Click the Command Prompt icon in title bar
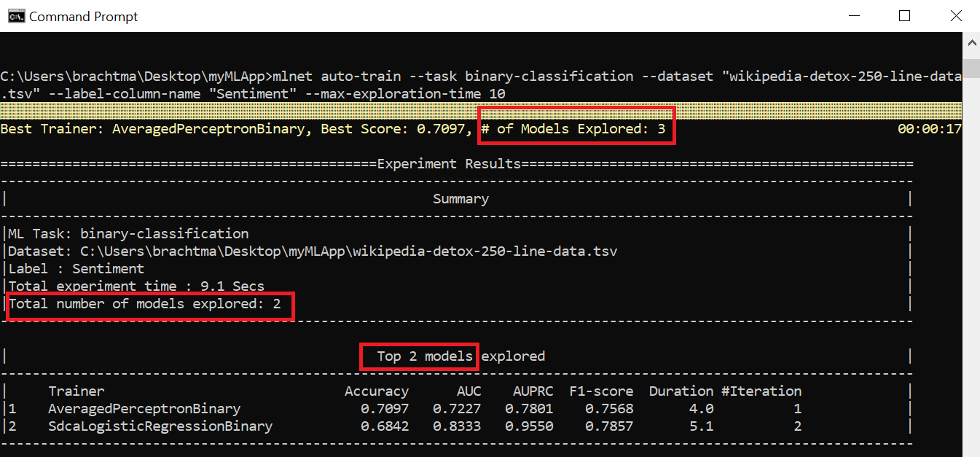Screen dimensions: 980x457 pyautogui.click(x=15, y=15)
